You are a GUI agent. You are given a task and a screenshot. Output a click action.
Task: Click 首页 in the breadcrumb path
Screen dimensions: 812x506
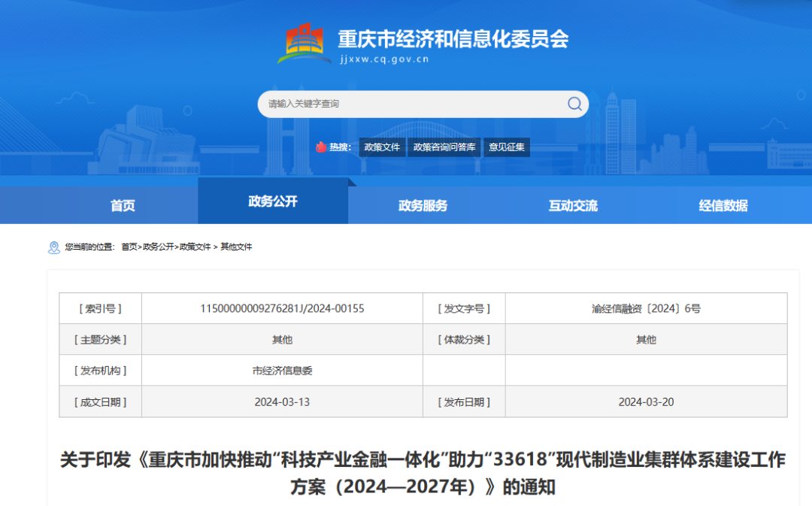tap(129, 247)
